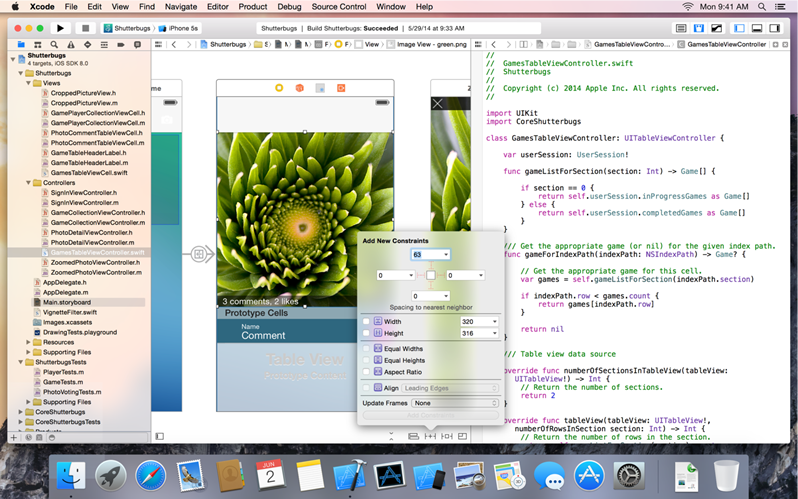The width and height of the screenshot is (798, 499).
Task: Click the Run (play) button in toolbar
Action: (x=61, y=29)
